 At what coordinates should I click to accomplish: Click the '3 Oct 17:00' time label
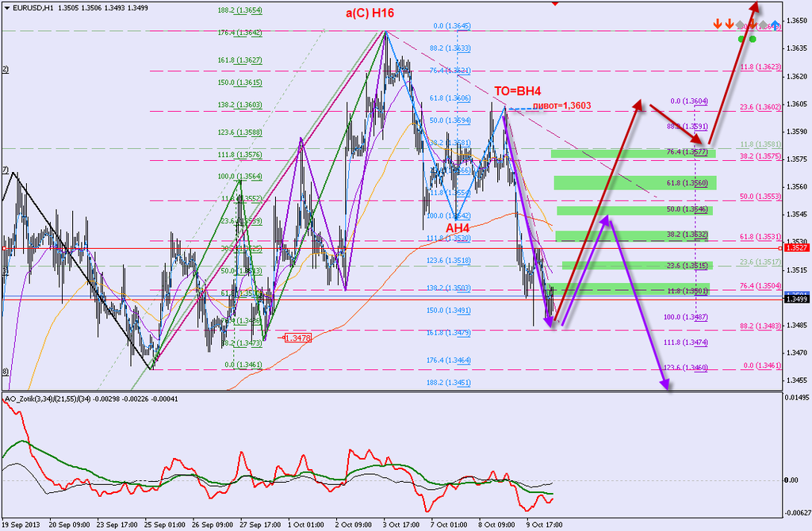401,525
